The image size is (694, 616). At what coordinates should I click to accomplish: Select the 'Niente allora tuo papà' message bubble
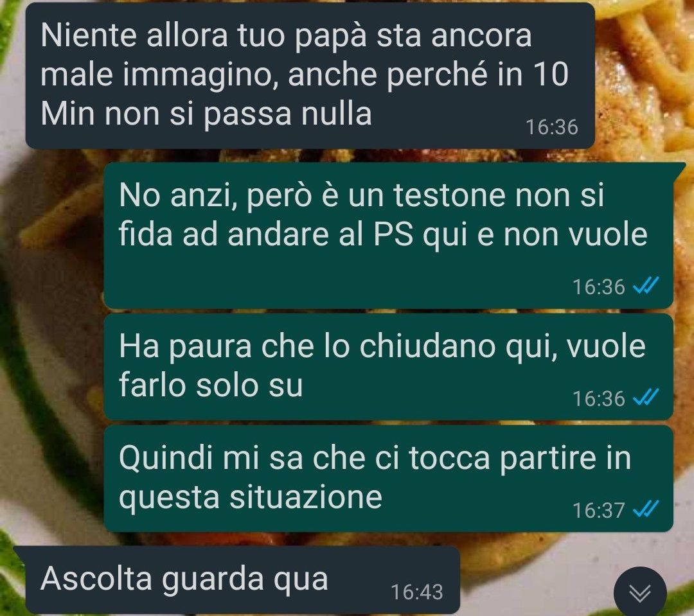coord(310,76)
